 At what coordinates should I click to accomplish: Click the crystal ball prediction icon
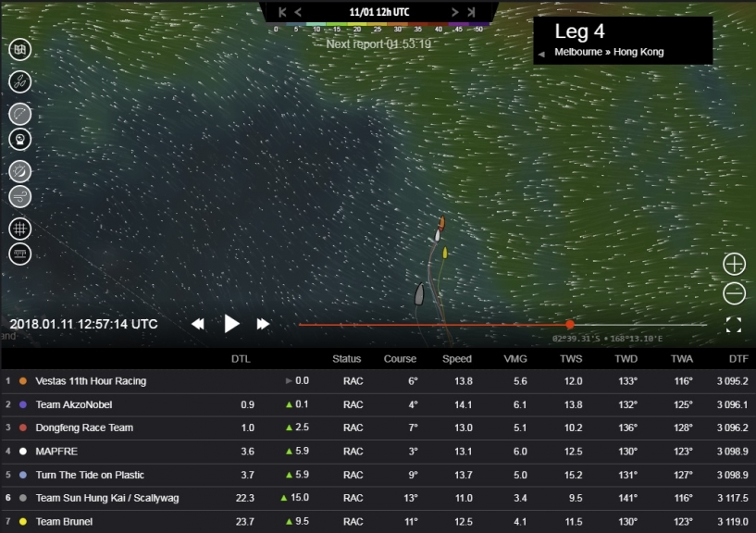[x=19, y=140]
